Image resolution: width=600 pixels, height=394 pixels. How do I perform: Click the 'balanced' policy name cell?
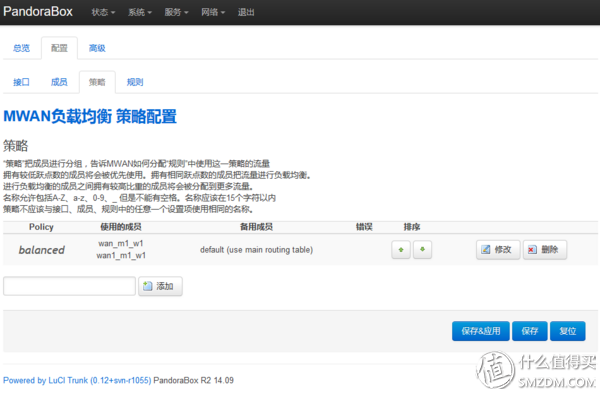pos(42,250)
